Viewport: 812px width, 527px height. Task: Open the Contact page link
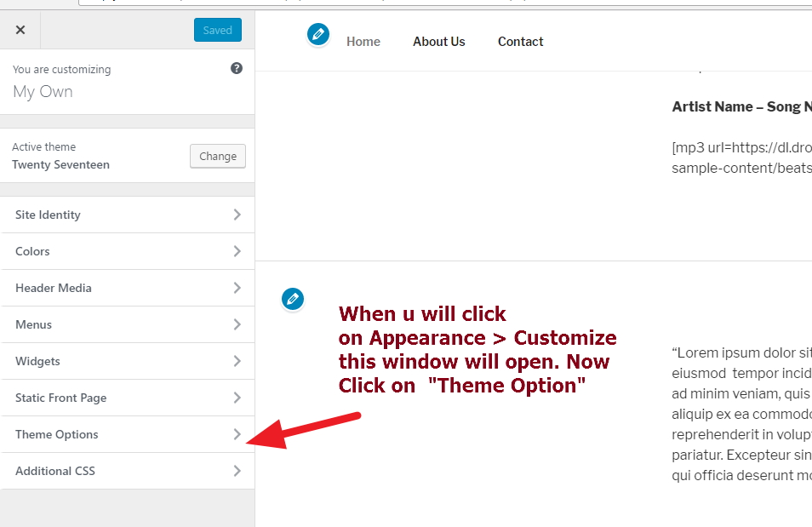tap(520, 41)
